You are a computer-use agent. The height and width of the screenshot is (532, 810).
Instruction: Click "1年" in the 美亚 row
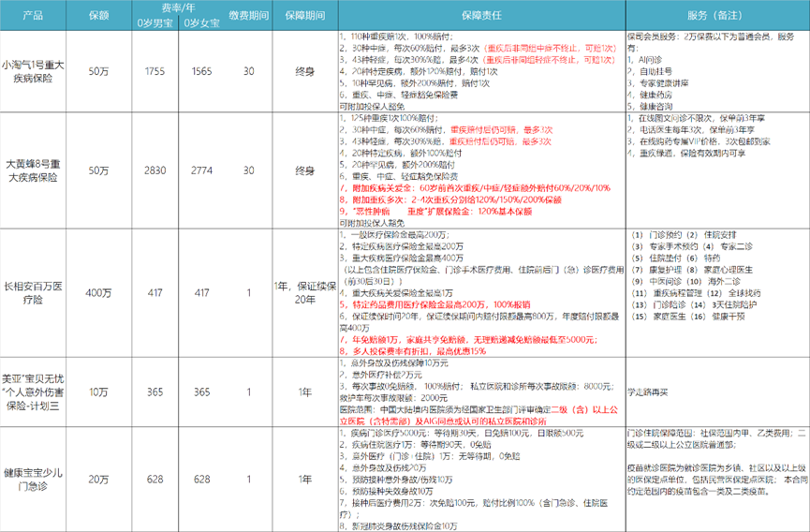click(x=305, y=392)
